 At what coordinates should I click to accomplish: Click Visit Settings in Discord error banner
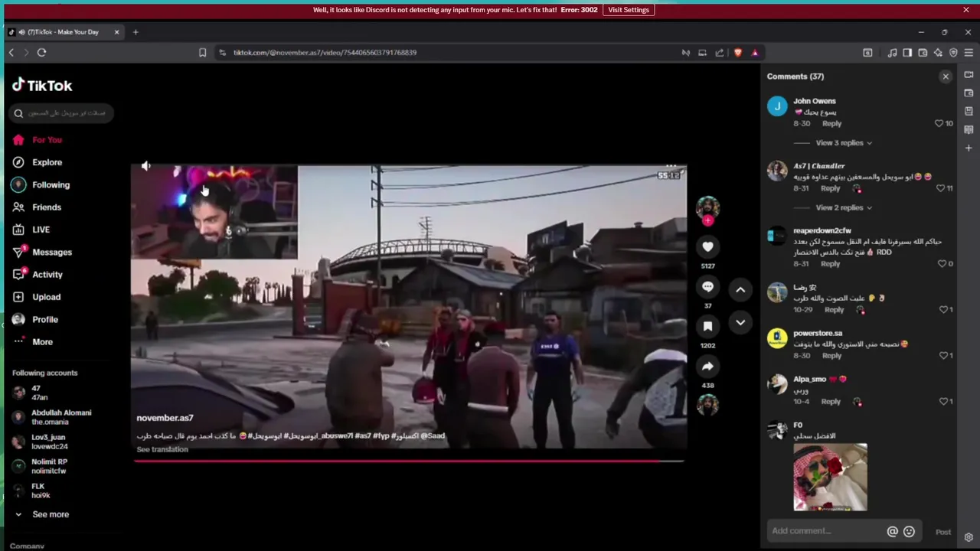629,10
